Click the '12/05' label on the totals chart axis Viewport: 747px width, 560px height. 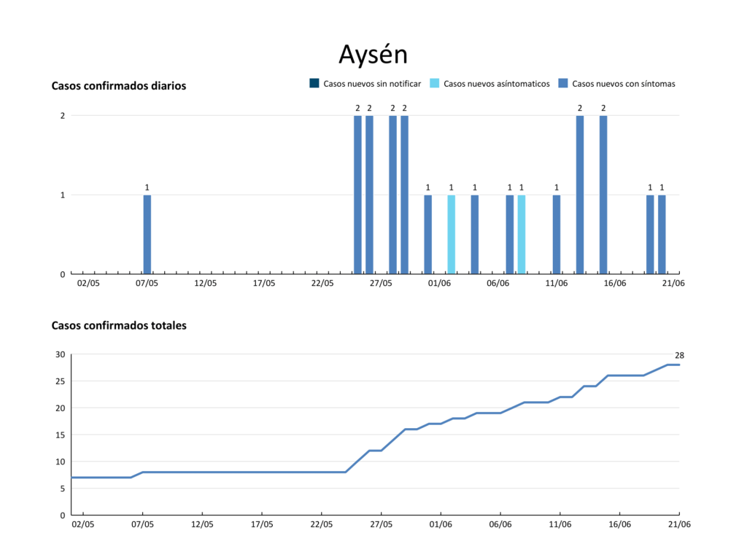pos(202,524)
